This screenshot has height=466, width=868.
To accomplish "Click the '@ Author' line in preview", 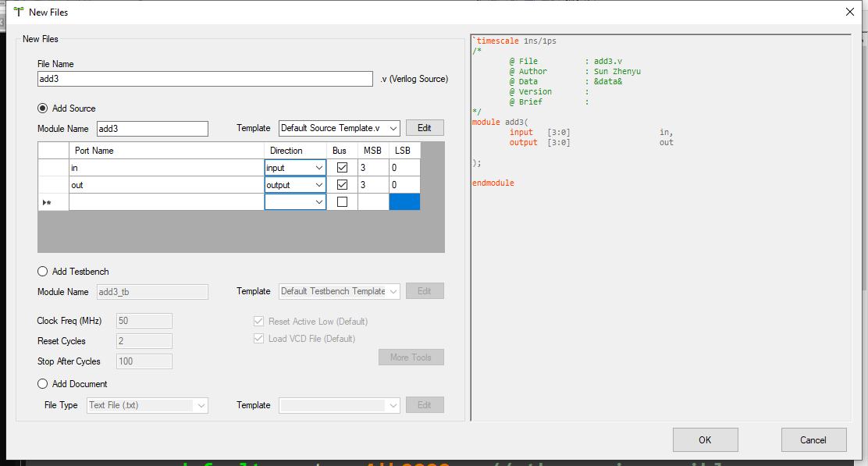I will (575, 71).
